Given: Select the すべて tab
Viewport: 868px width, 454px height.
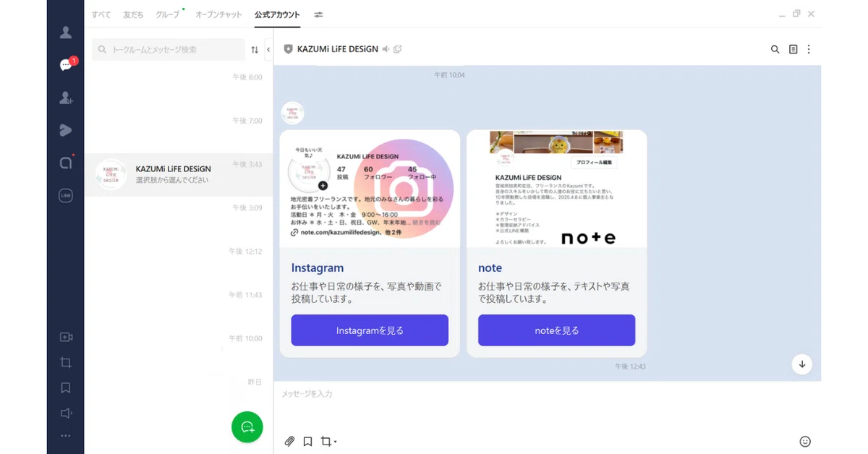Looking at the screenshot, I should click(101, 14).
